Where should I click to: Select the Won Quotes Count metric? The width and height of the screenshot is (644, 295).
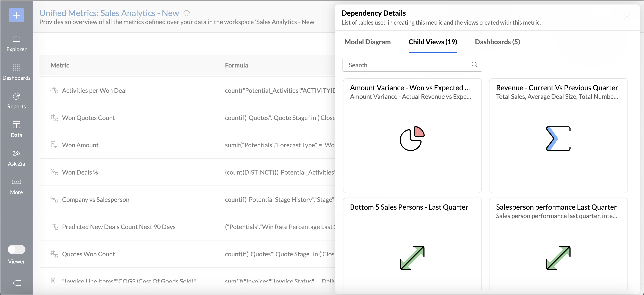click(x=88, y=118)
